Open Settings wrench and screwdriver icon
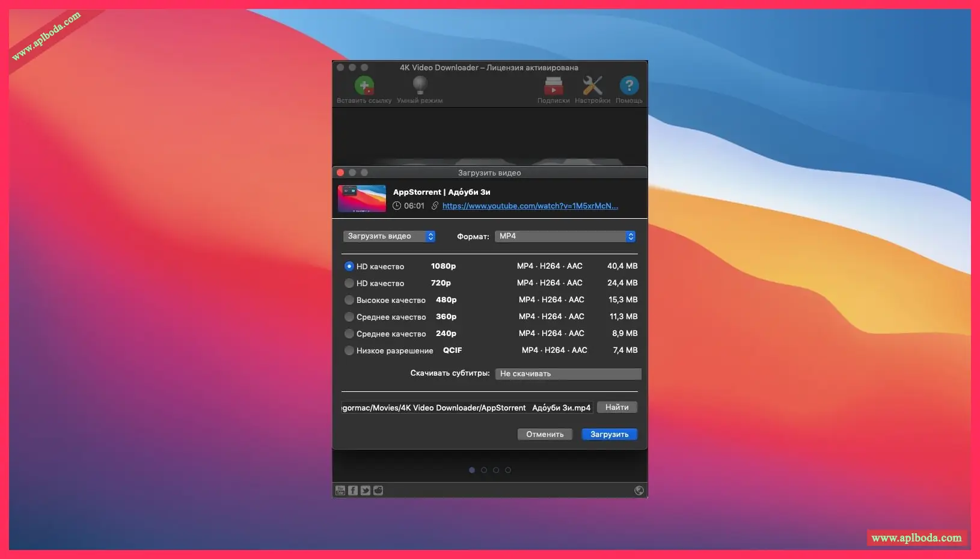Screen dimensions: 980x559 click(592, 86)
